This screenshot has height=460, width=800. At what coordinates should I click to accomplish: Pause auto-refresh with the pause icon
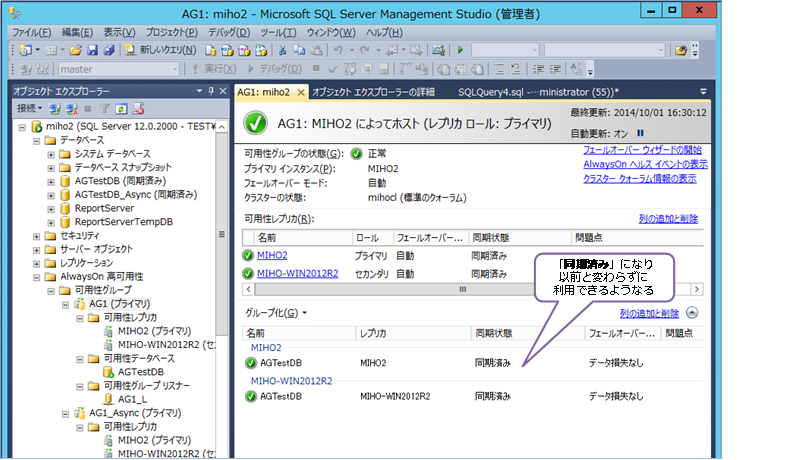click(640, 133)
